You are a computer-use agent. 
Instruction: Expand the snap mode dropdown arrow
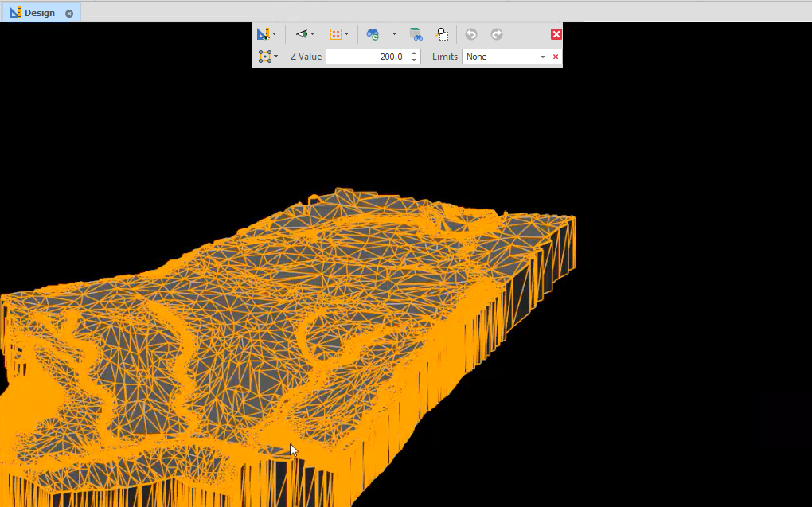tap(276, 57)
